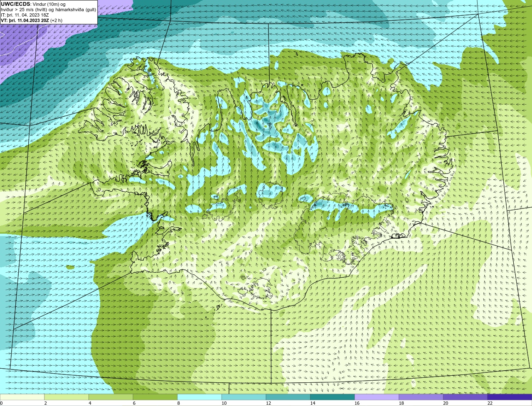Pick the 4–6 m/s green legend swatch

pos(111,397)
